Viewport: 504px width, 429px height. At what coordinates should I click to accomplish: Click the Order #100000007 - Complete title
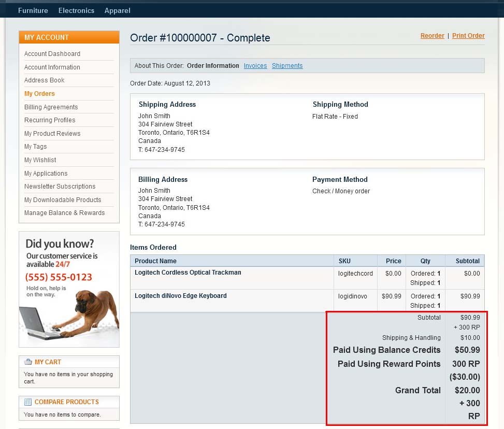pos(200,38)
